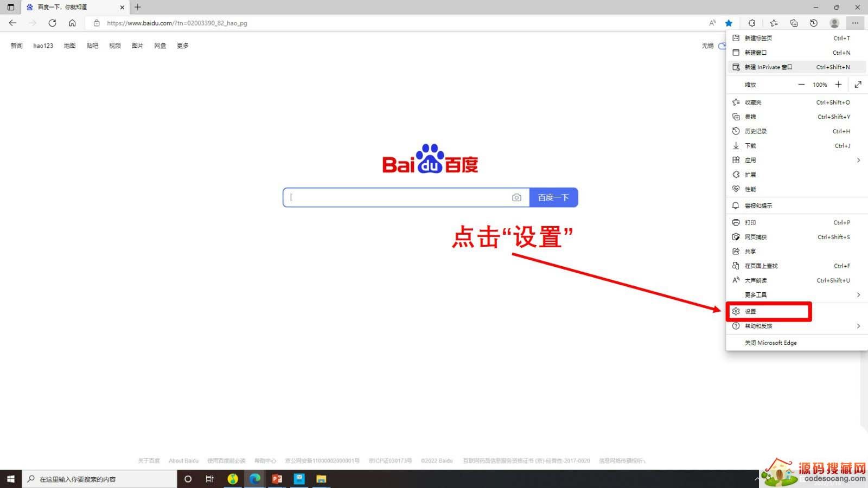The height and width of the screenshot is (488, 868).
Task: Select 新建 InPrivate 窗口 menu item
Action: tap(768, 67)
